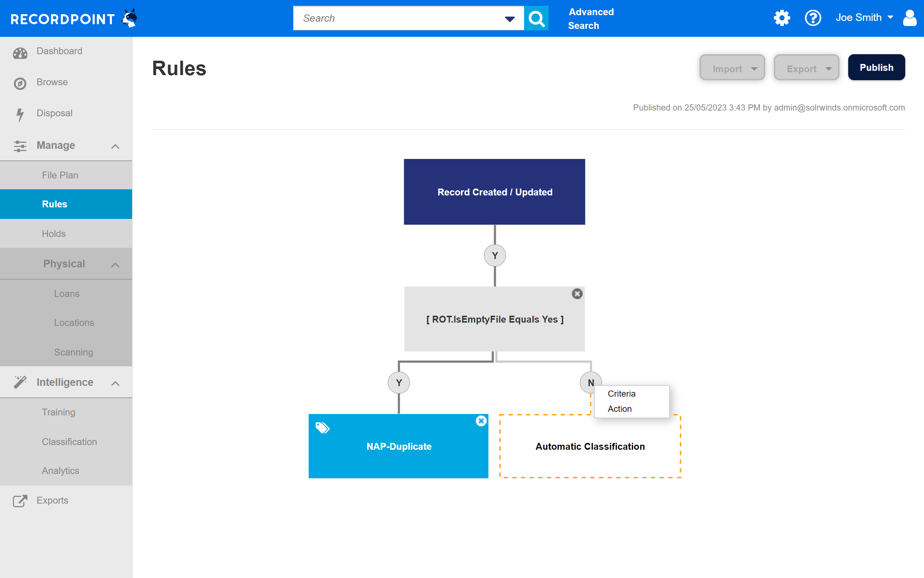Open the Import dropdown
Image resolution: width=924 pixels, height=578 pixels.
point(732,68)
